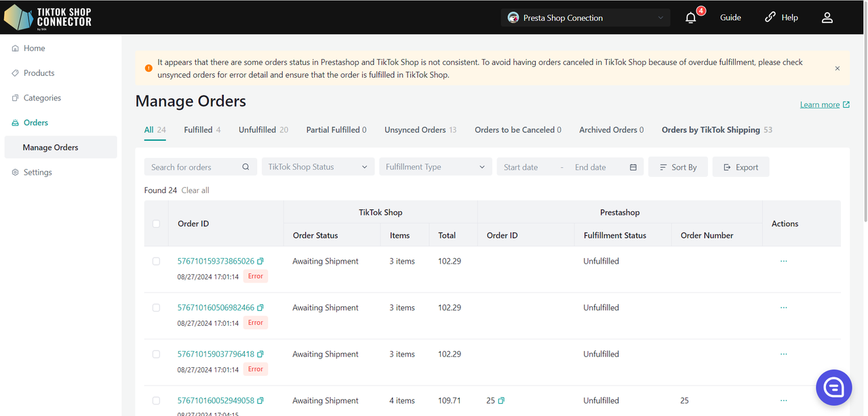
Task: Click the TikTok Shop Connector logo
Action: (47, 18)
